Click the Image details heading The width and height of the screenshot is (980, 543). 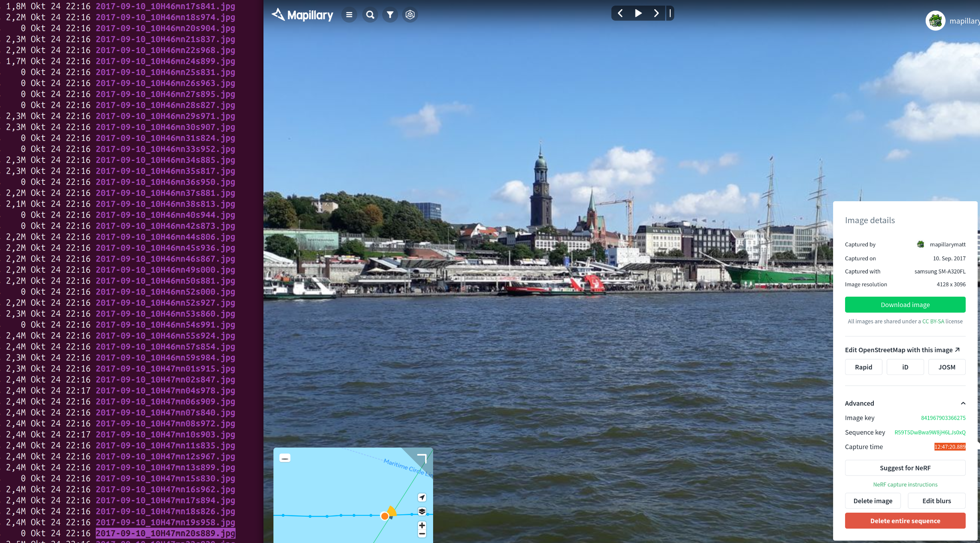coord(869,220)
